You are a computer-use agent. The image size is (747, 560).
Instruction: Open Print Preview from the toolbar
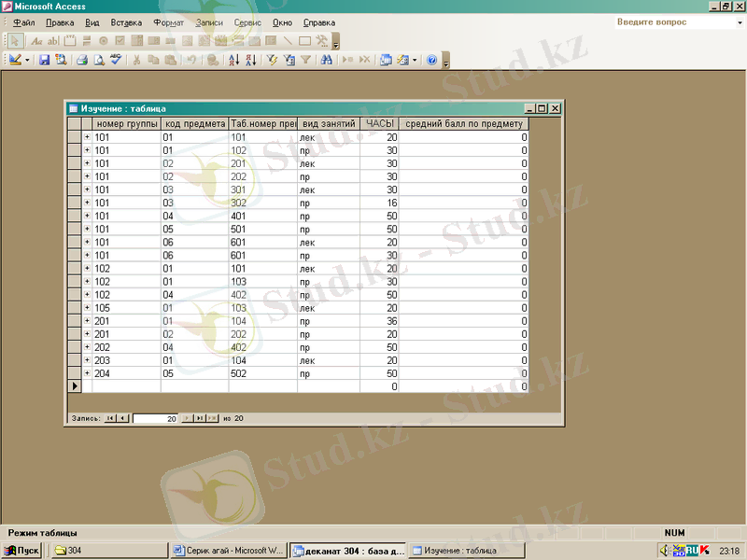pyautogui.click(x=98, y=60)
